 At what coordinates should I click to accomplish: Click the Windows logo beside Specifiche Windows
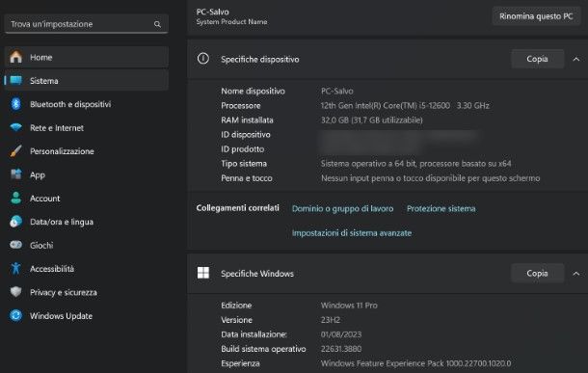click(202, 273)
